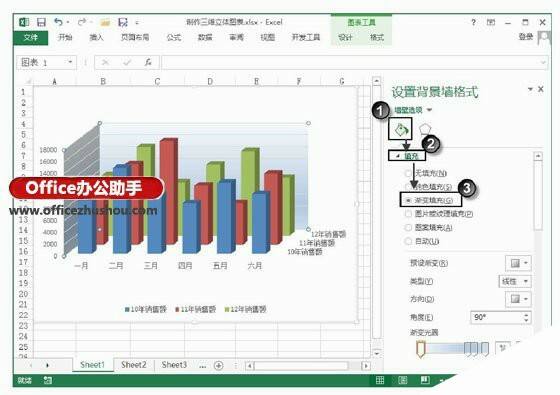Select the Effects pentagon icon
The height and width of the screenshot is (395, 560).
[425, 129]
